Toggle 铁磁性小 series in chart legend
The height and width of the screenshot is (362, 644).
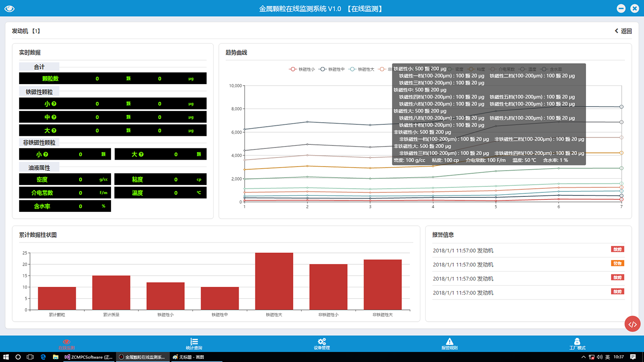[x=302, y=69]
